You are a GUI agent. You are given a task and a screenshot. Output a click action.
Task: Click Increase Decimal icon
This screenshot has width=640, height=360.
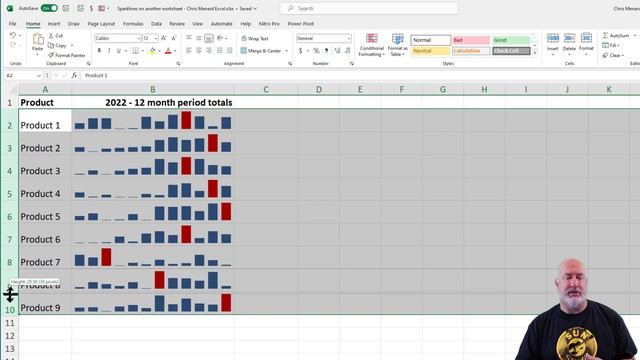point(337,51)
